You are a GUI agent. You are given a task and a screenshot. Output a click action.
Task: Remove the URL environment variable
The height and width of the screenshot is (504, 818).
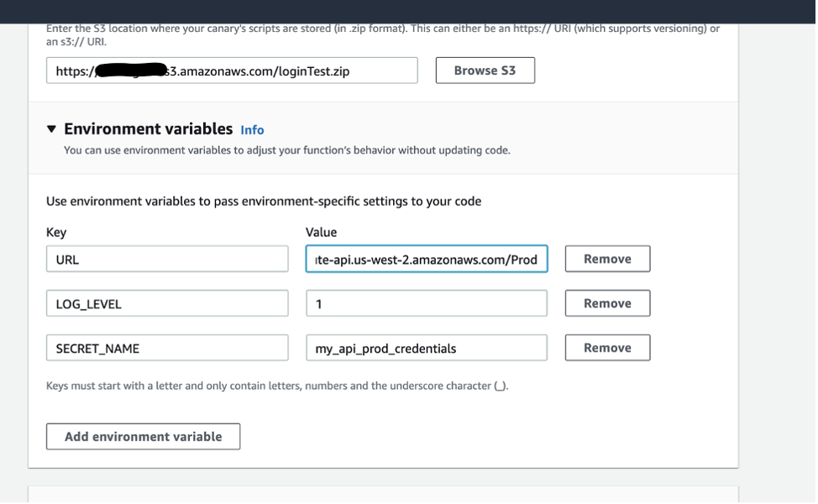point(607,259)
